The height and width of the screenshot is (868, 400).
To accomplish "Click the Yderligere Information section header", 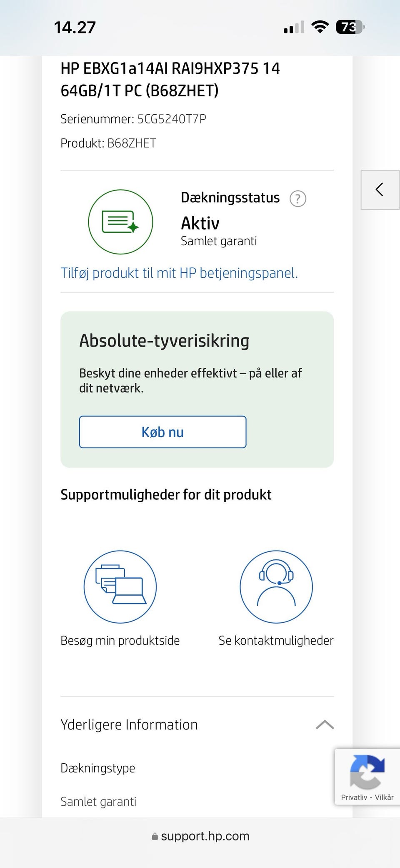I will tap(129, 725).
